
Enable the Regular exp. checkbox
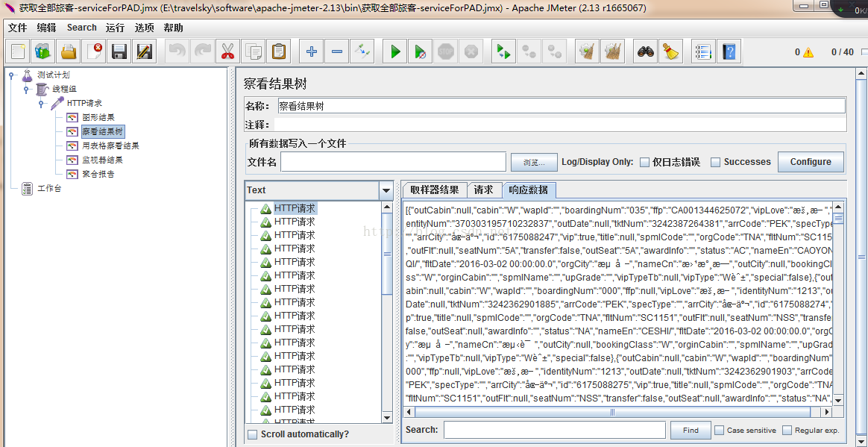point(787,431)
